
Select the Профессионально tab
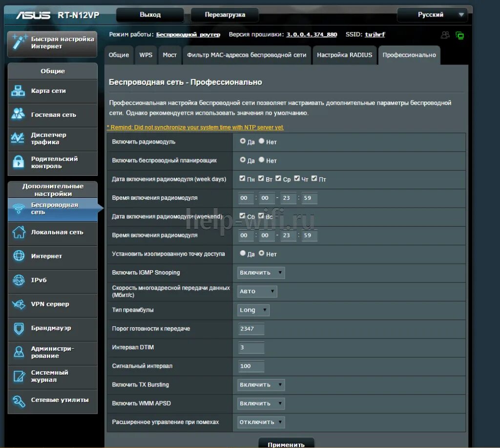[x=409, y=55]
